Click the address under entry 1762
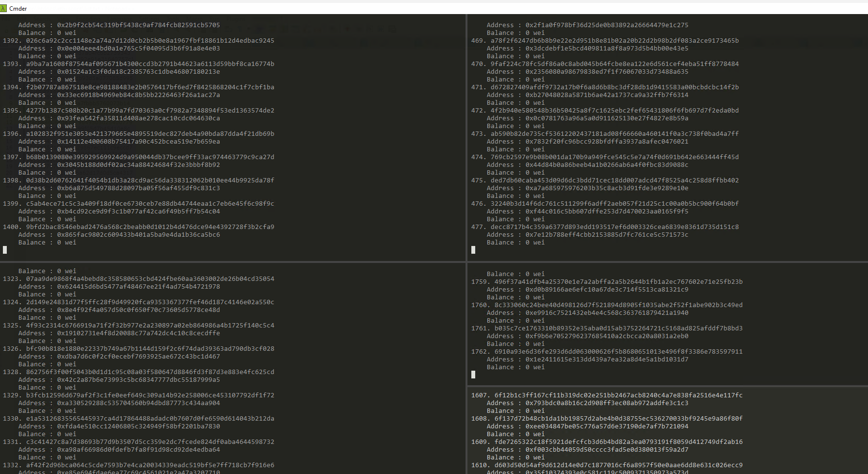Viewport: 868px width, 474px height. pyautogui.click(x=607, y=360)
